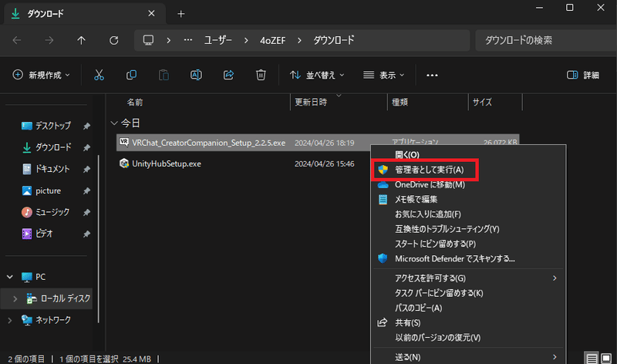
Task: Click the VRChat Creator Companion exe file icon
Action: point(124,142)
